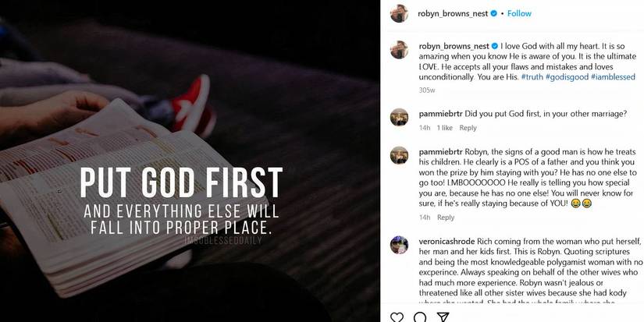
Task: Open pammiebrtr avatar on first comment
Action: (399, 116)
